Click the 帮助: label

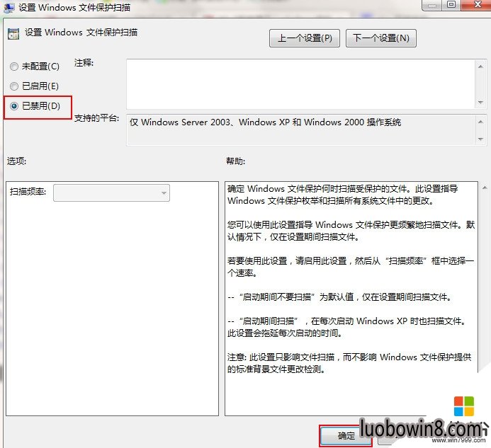coord(235,161)
